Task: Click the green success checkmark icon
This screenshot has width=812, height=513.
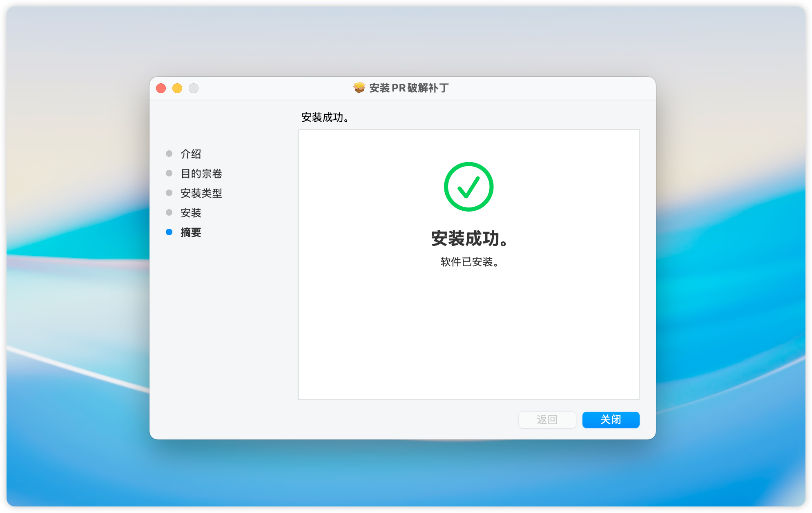Action: tap(468, 187)
